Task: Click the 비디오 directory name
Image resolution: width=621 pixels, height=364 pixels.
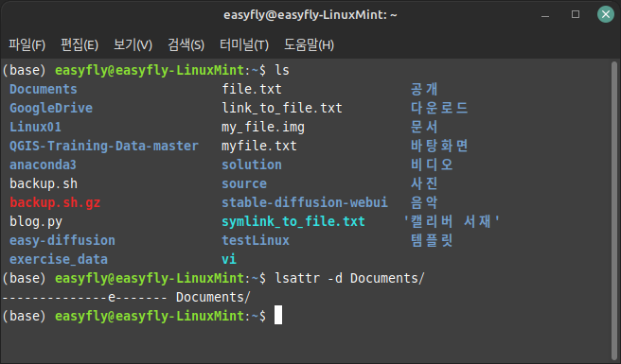Action: click(432, 165)
